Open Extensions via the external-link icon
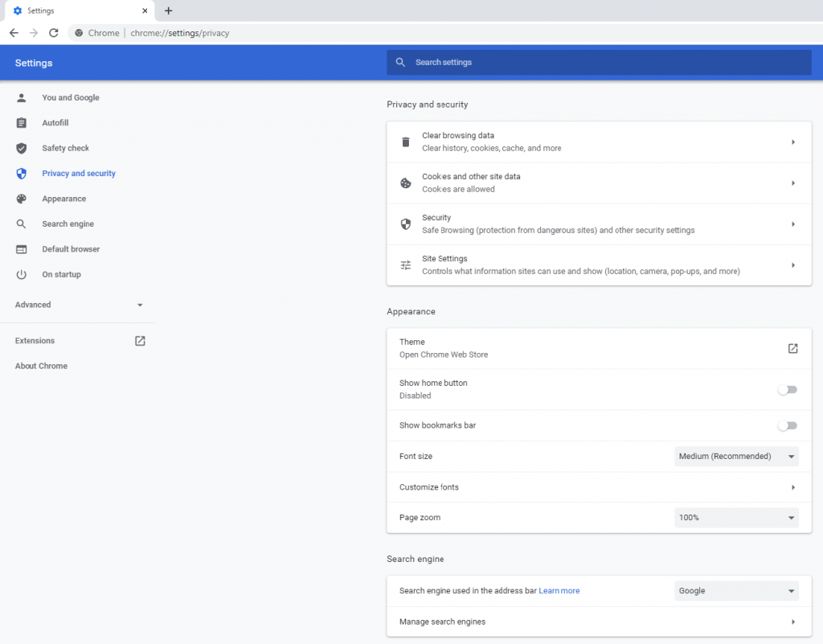The width and height of the screenshot is (823, 644). coord(139,340)
